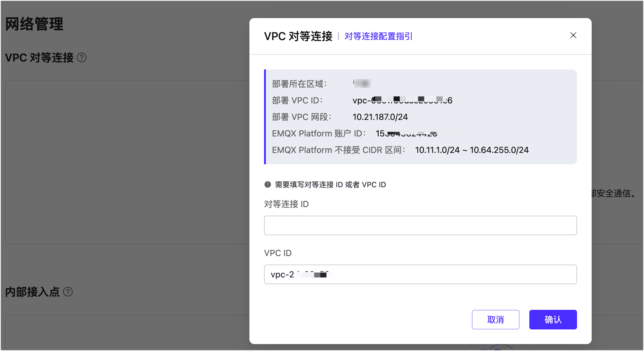The image size is (644, 351).
Task: Click the 对等连接 ID field label
Action: [x=286, y=204]
